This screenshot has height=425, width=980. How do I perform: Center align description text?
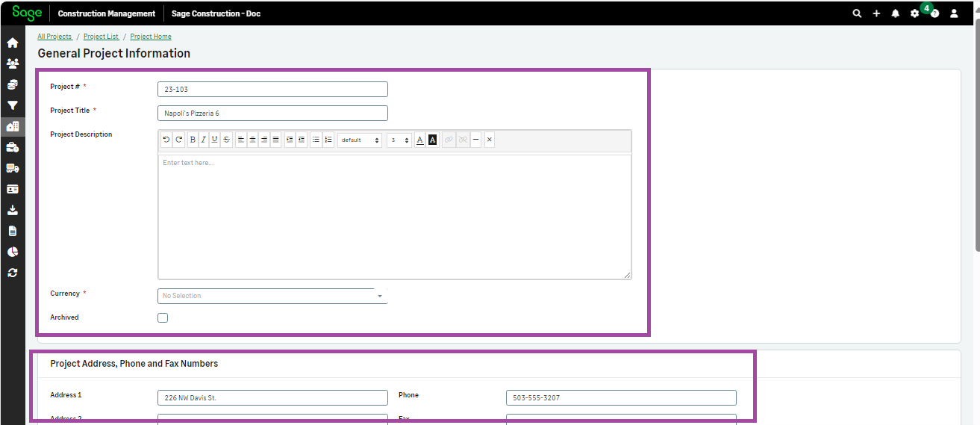click(x=252, y=140)
